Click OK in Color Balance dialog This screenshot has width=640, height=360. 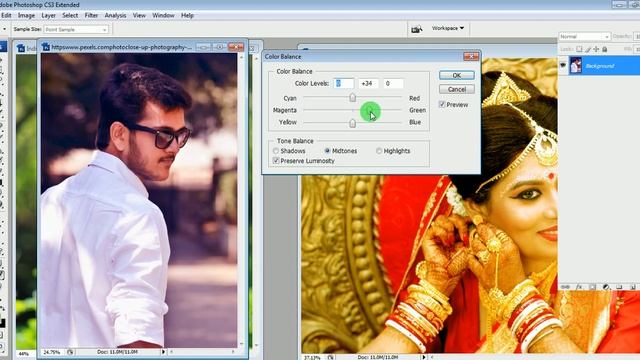(456, 75)
